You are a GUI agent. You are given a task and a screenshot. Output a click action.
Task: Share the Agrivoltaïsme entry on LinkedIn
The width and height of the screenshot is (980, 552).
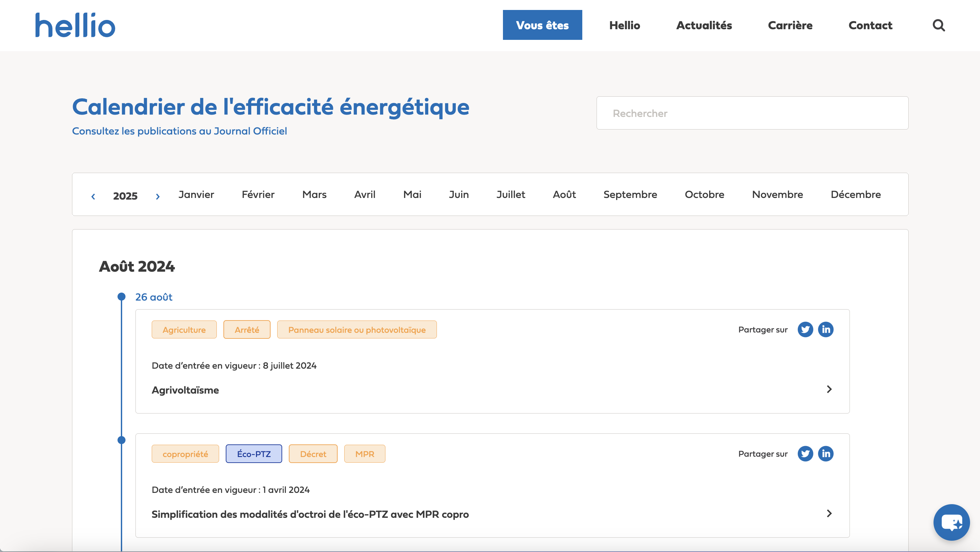826,329
